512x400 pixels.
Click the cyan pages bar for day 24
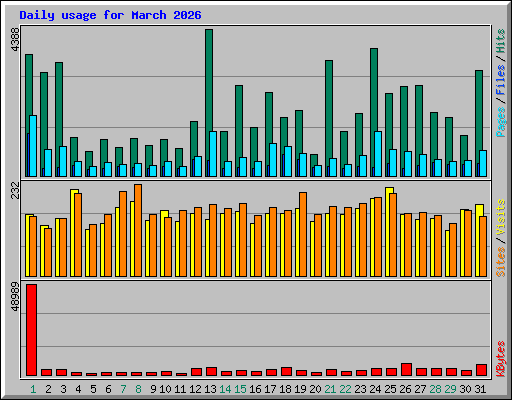(x=378, y=154)
